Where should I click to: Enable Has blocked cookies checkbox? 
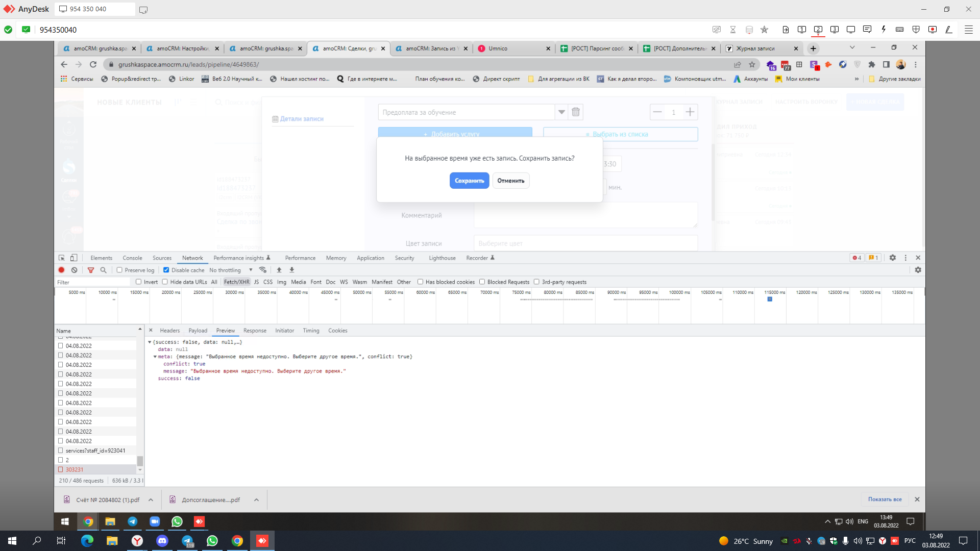420,282
